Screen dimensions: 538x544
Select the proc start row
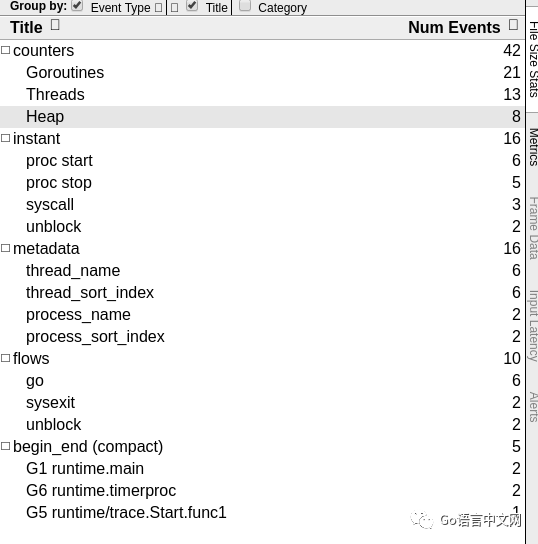(x=262, y=160)
